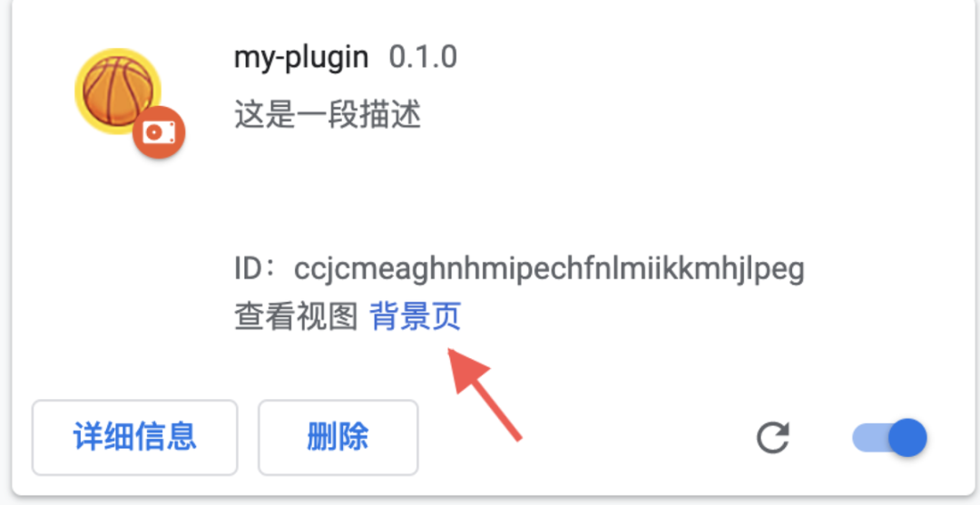Click the version number 0.1.0
Image resolution: width=980 pixels, height=505 pixels.
point(423,58)
